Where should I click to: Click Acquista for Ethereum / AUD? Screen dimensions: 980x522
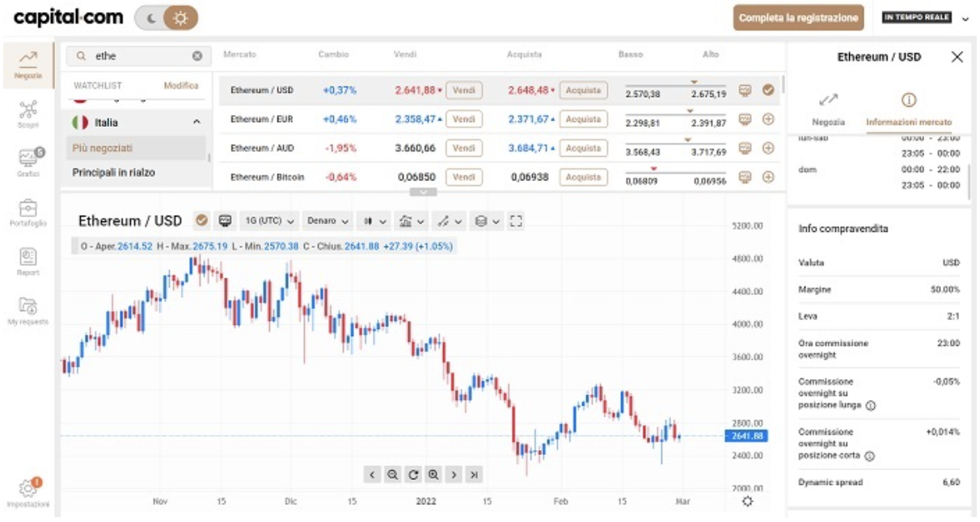[x=583, y=149]
